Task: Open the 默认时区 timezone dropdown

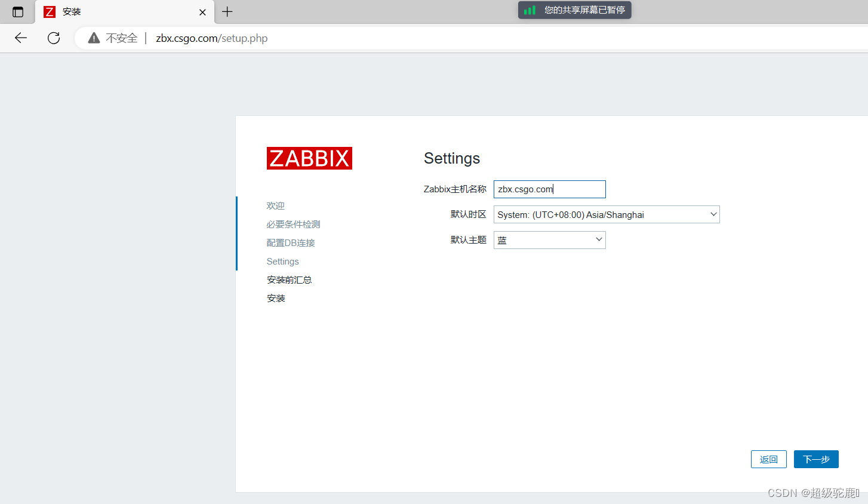Action: tap(607, 214)
